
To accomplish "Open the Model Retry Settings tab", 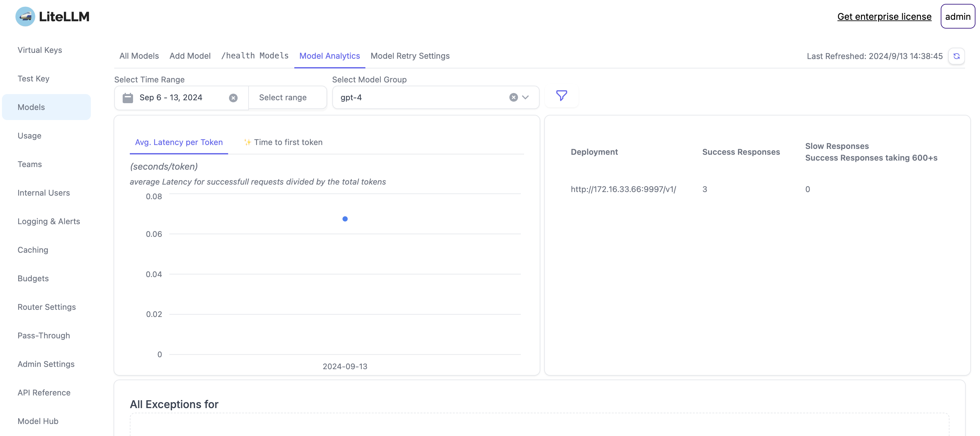I will (410, 56).
